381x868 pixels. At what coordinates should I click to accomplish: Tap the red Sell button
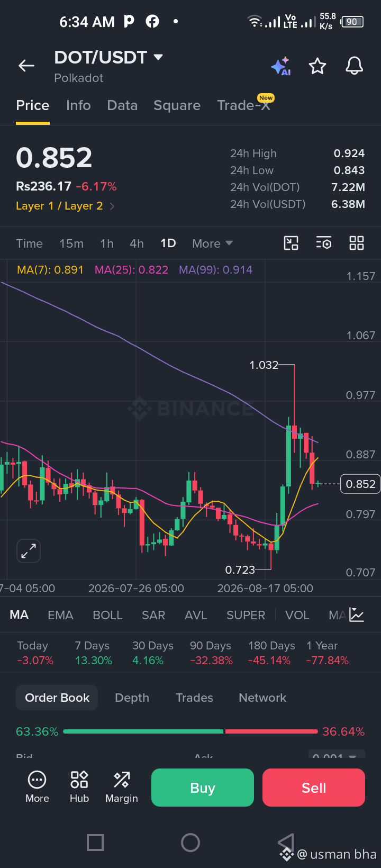(x=314, y=788)
